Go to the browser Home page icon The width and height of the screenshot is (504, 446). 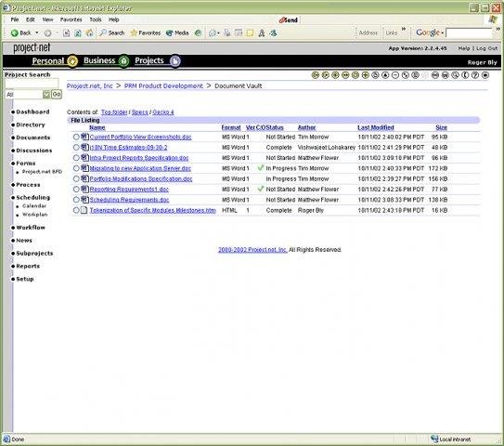click(90, 33)
